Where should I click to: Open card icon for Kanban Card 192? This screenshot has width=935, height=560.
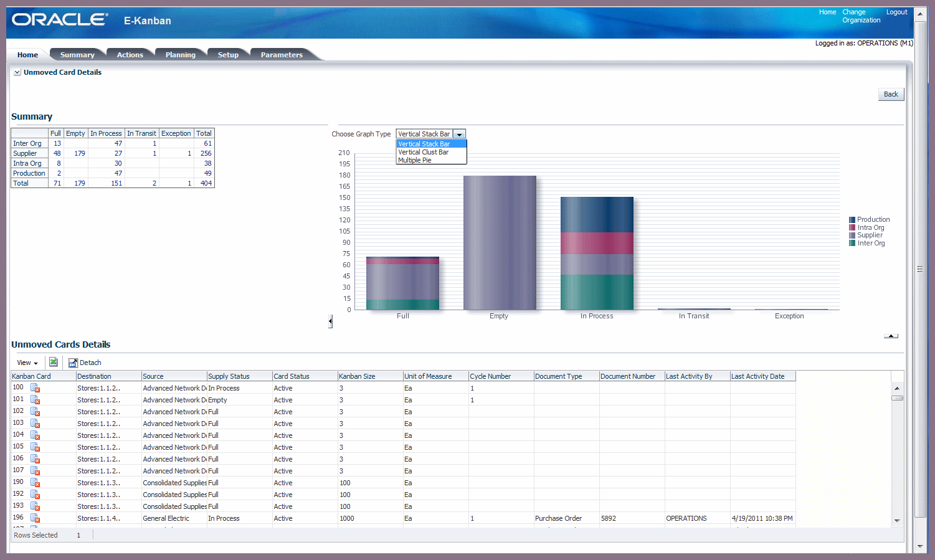pos(35,495)
